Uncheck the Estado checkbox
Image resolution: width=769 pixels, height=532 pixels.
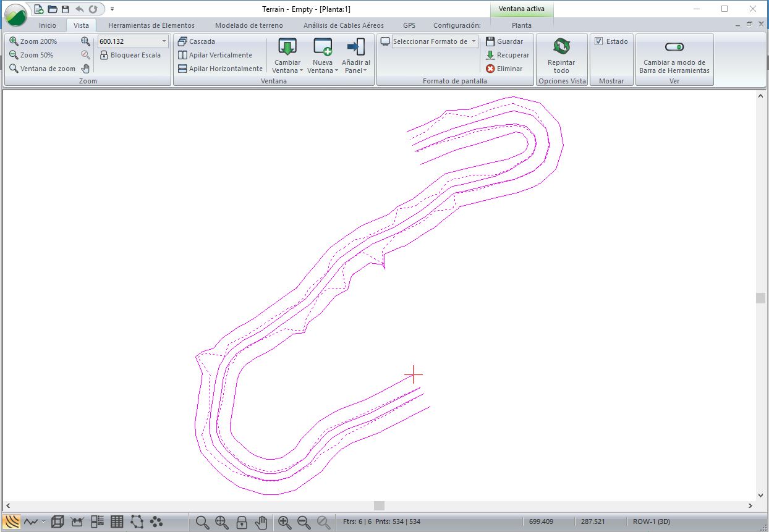598,41
